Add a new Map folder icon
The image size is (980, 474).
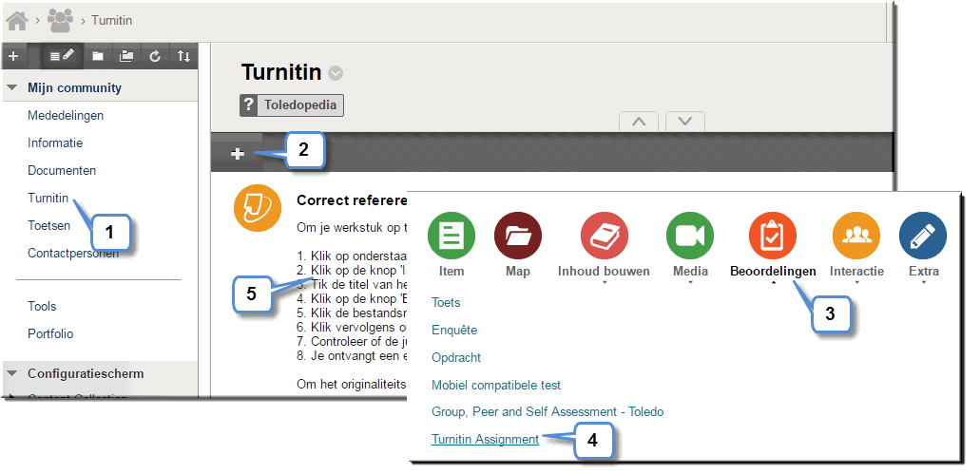coord(518,237)
